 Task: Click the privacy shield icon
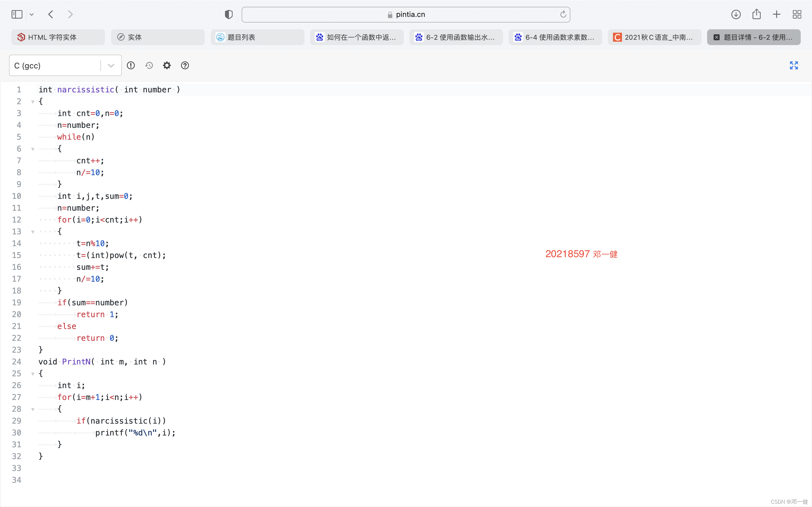228,14
